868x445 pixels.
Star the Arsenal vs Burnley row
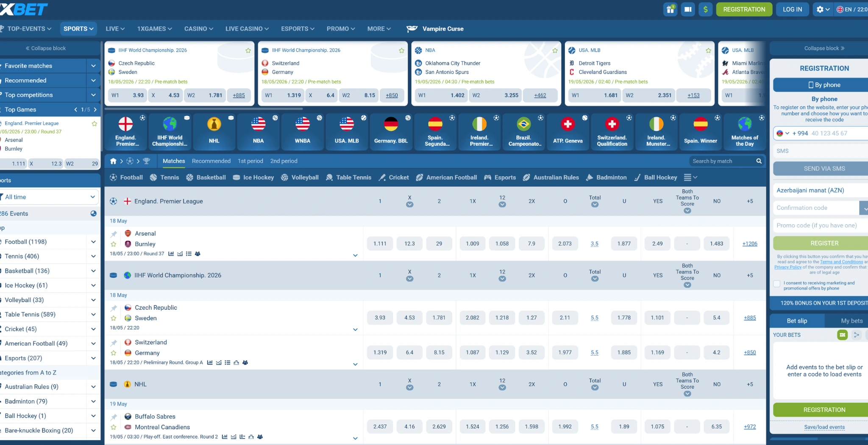(114, 244)
